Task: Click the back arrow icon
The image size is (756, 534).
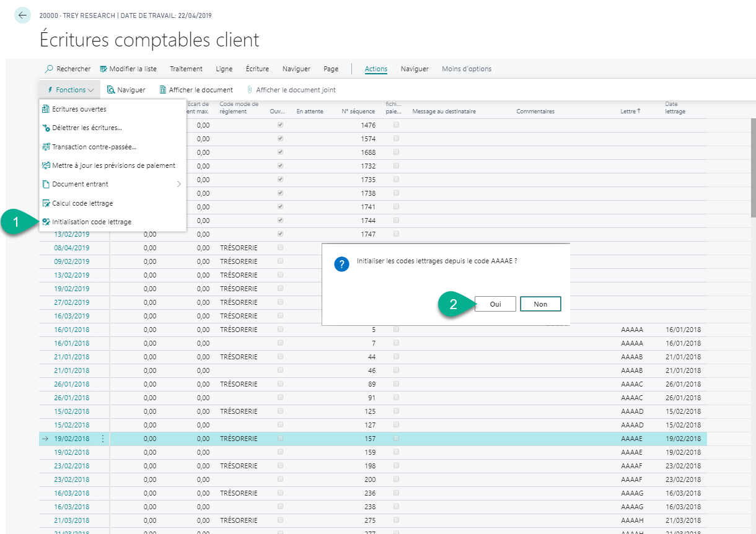Action: [x=22, y=15]
